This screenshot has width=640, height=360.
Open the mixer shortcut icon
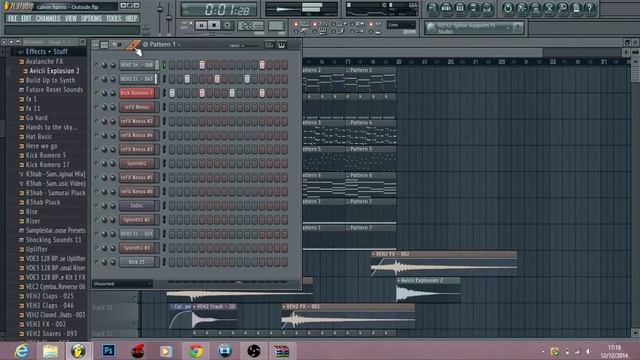tap(487, 8)
